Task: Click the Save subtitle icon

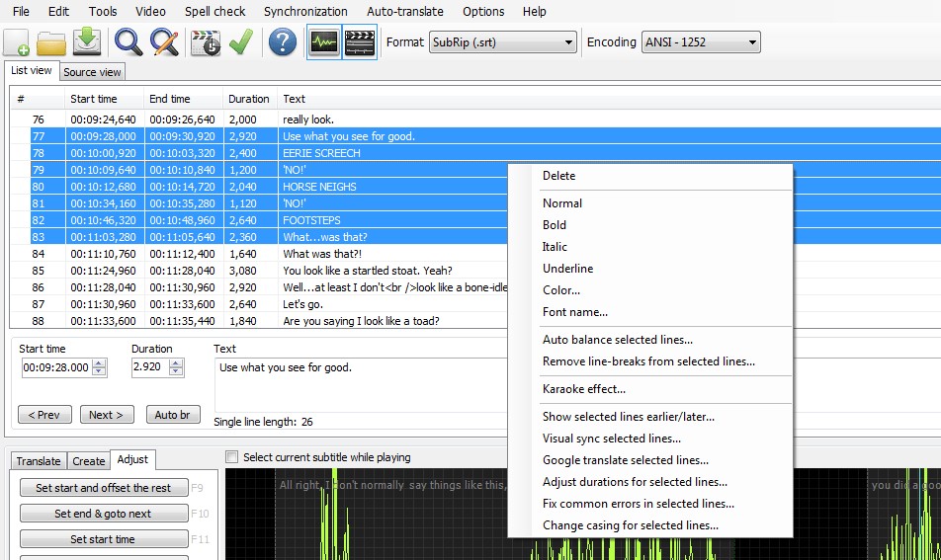Action: tap(87, 42)
